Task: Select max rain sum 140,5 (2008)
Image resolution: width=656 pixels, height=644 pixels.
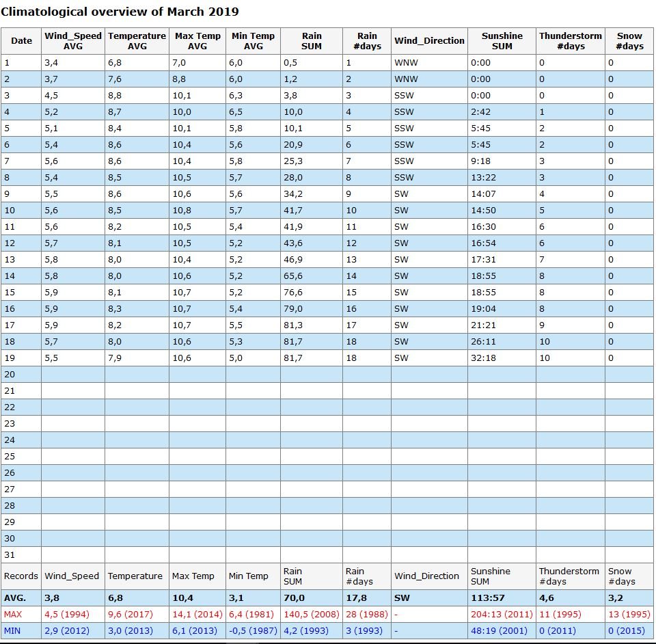Action: tap(312, 615)
